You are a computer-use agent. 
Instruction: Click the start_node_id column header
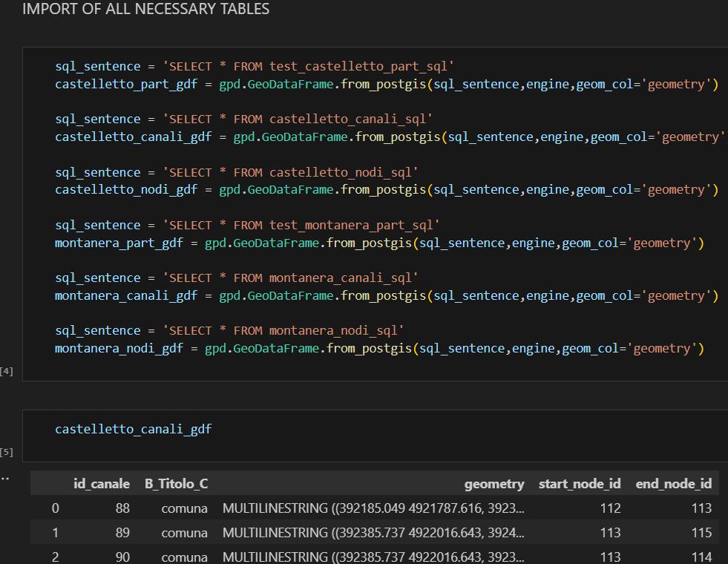(x=579, y=484)
